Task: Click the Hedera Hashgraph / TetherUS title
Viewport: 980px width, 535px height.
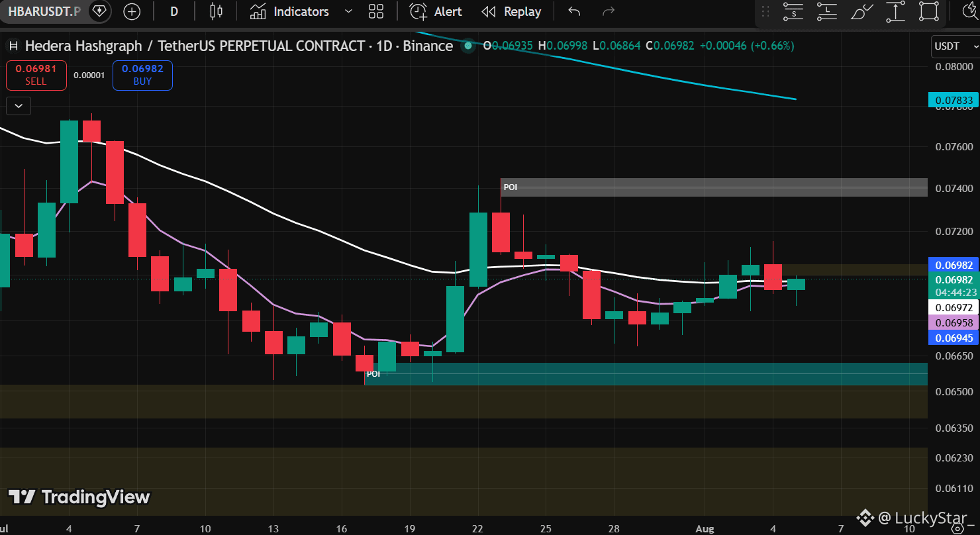Action: pos(239,46)
